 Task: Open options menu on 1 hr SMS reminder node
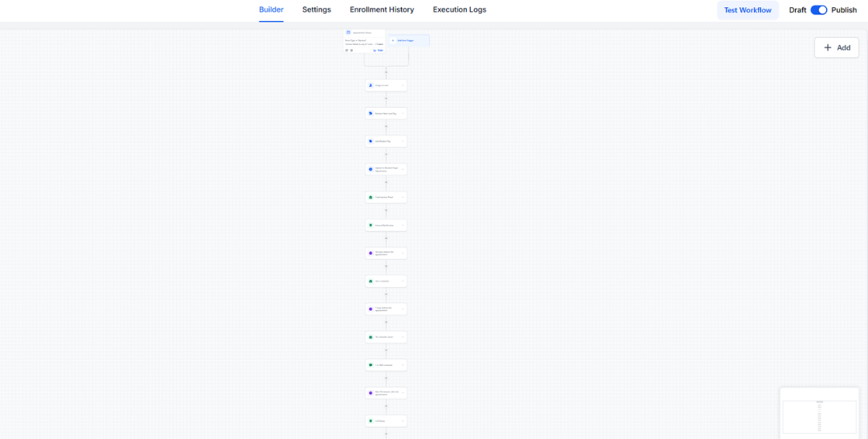point(403,365)
